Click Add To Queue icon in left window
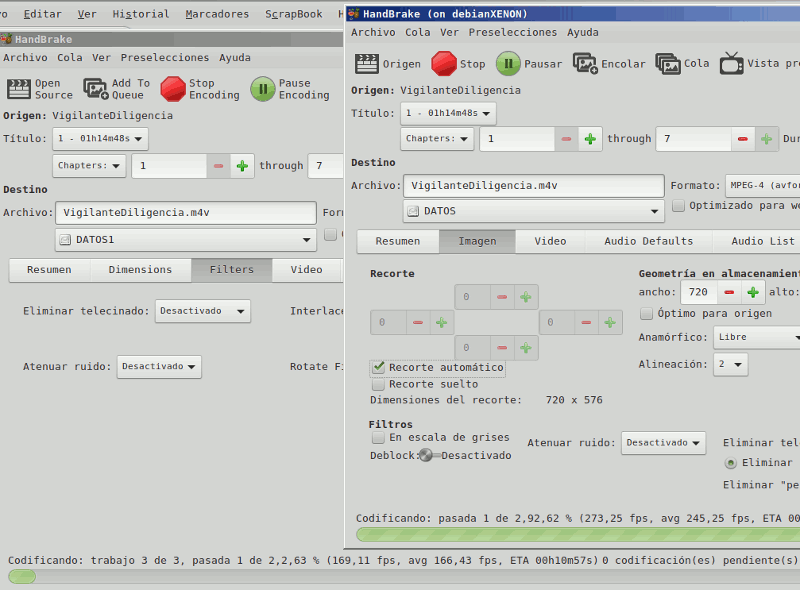Viewport: 800px width, 590px height. click(95, 89)
